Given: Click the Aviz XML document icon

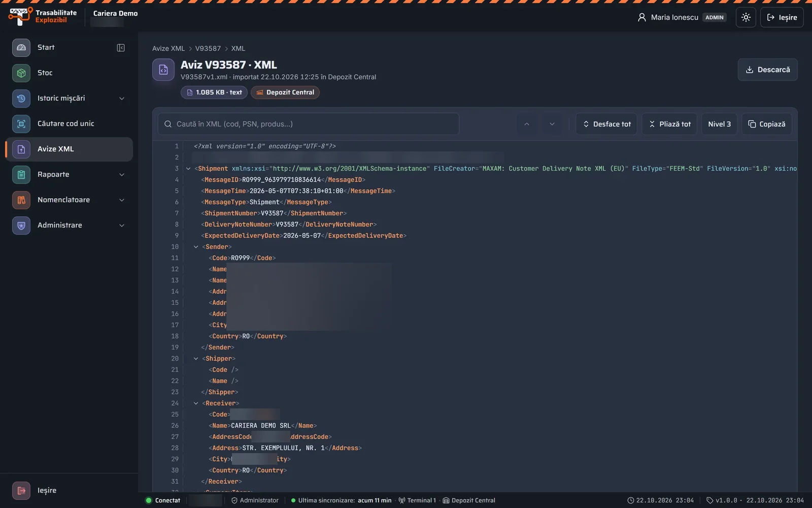Looking at the screenshot, I should click(163, 70).
